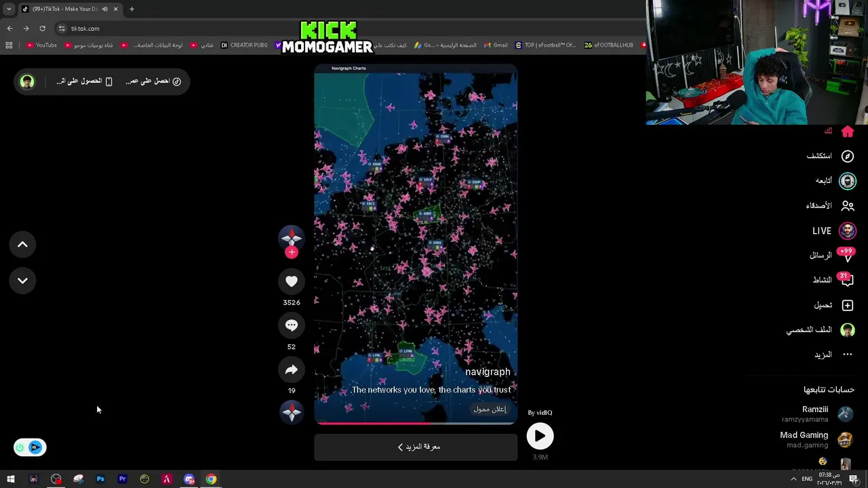Viewport: 868px width, 488px height.
Task: Open the TOP | eFootball bookmark
Action: click(545, 45)
